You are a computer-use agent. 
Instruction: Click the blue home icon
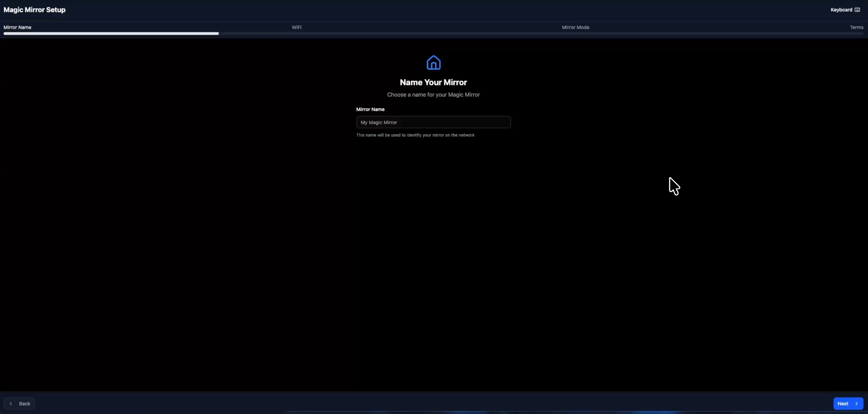tap(433, 63)
